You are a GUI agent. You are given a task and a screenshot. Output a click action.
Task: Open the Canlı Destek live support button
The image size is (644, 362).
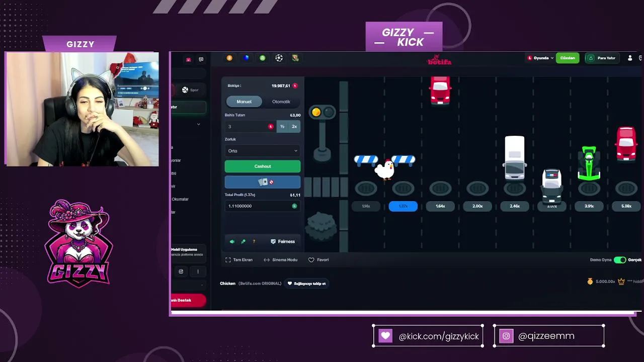(188, 300)
